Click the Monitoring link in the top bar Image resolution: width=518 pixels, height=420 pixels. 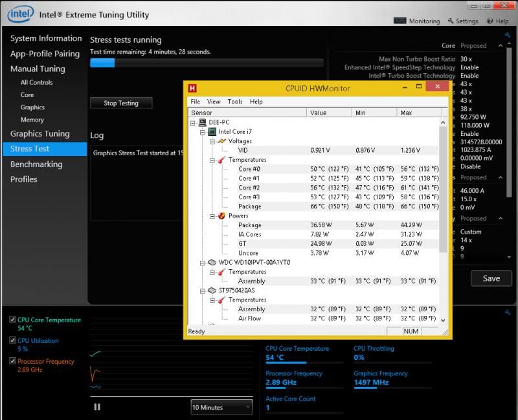point(424,21)
